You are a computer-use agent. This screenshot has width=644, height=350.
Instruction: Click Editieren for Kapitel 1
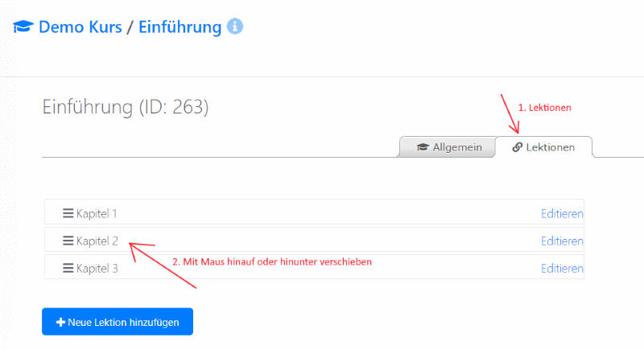(561, 214)
